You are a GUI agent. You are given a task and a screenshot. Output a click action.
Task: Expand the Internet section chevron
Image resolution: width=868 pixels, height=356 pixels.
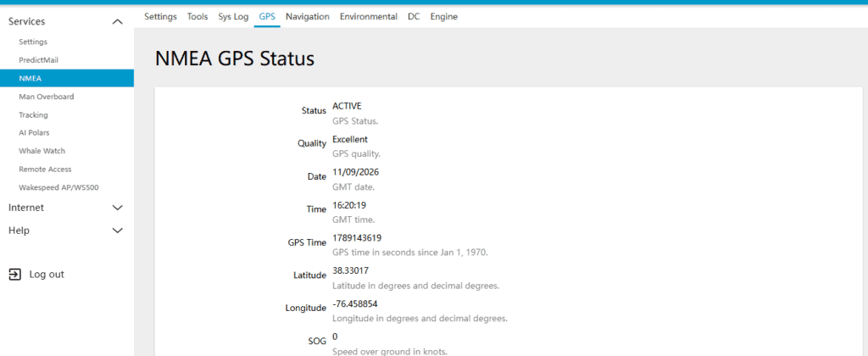(117, 208)
